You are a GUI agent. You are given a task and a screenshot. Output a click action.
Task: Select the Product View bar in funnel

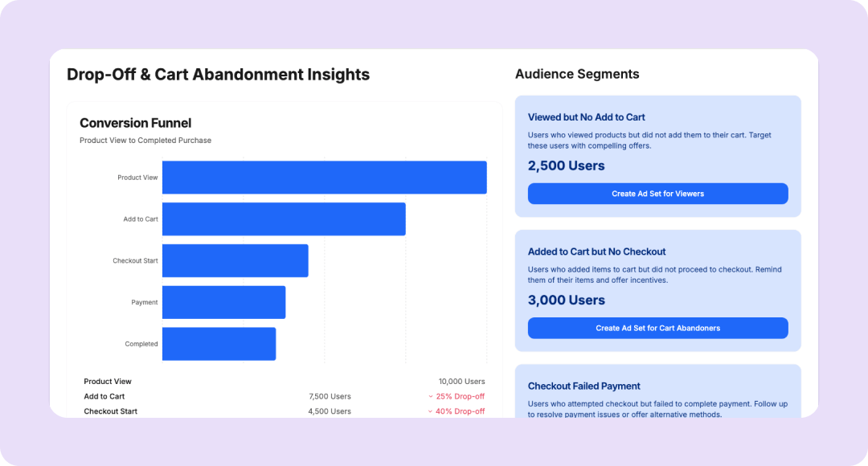pyautogui.click(x=324, y=178)
